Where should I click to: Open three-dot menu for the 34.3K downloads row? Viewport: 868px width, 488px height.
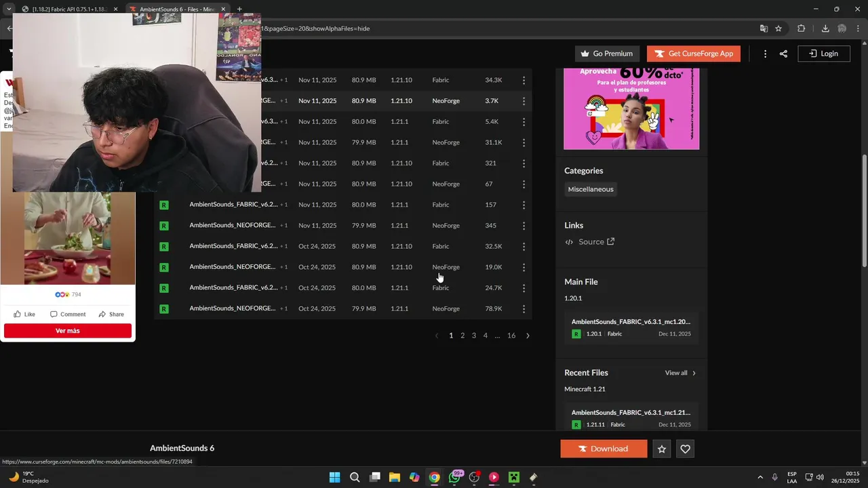click(524, 80)
